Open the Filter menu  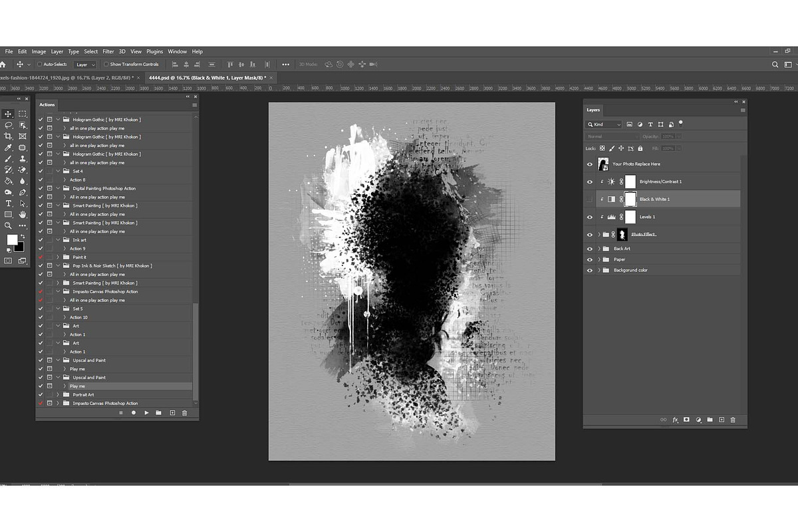coord(108,51)
